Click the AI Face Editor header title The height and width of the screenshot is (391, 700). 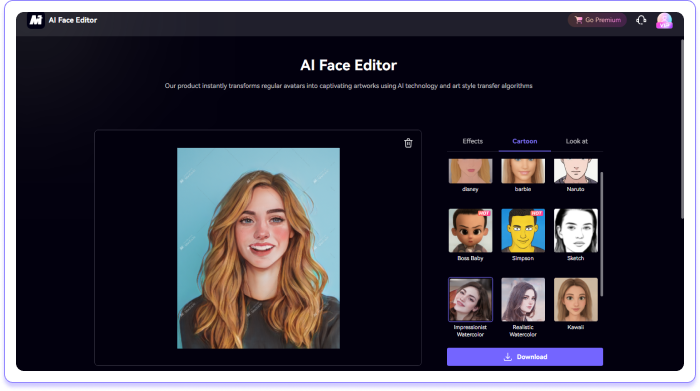click(x=73, y=20)
